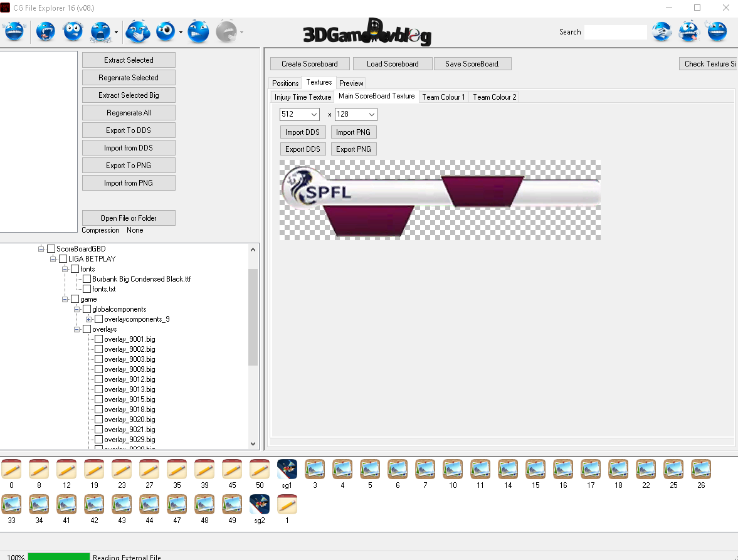This screenshot has width=738, height=560.
Task: Choose the picture file icon labeled 14
Action: (508, 469)
